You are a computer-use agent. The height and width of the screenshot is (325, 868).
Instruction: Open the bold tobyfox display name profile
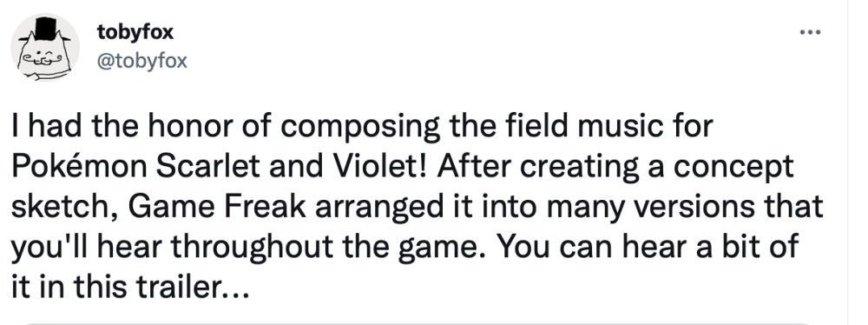[x=135, y=32]
